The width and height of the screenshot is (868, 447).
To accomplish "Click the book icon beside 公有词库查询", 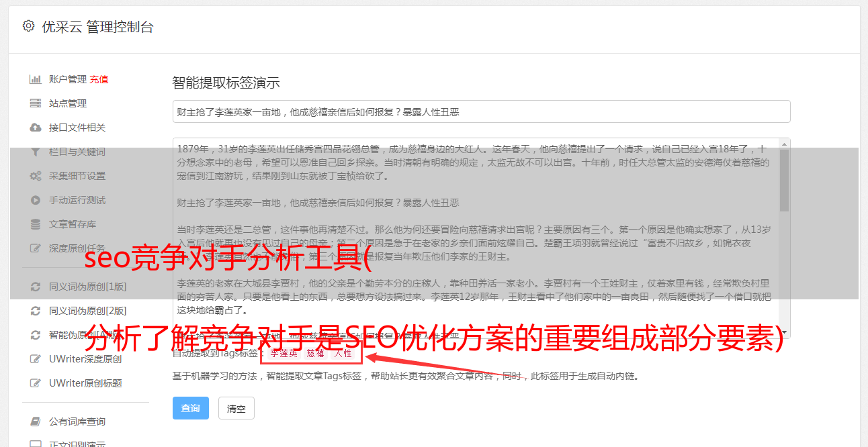I will coord(36,421).
